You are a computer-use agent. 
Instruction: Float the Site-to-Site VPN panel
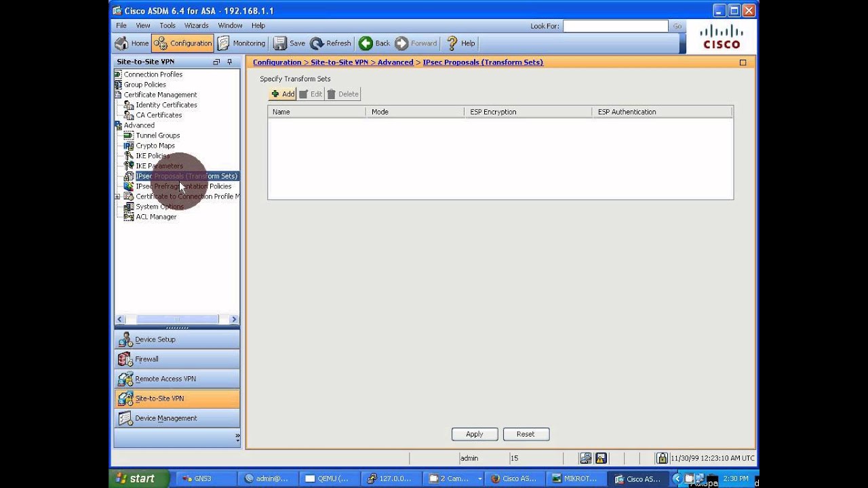tap(217, 62)
